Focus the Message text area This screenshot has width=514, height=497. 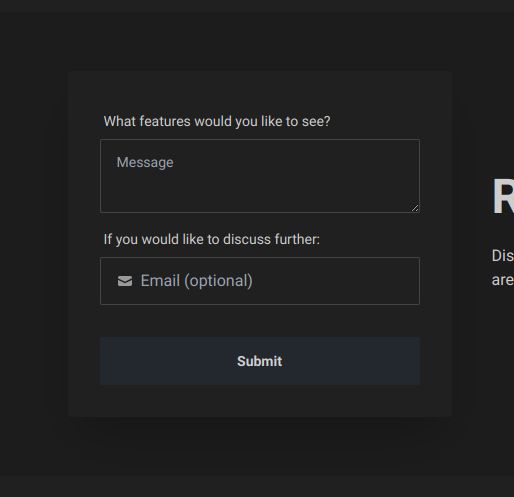260,176
